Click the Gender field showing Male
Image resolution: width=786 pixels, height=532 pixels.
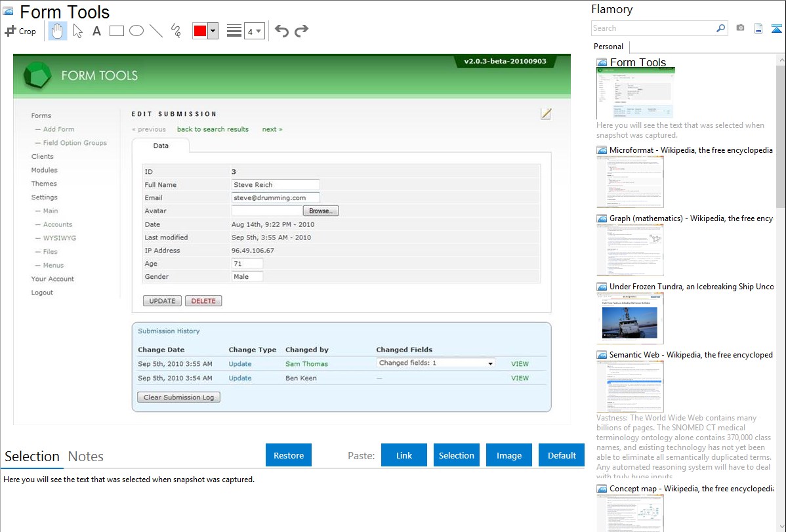click(x=247, y=276)
